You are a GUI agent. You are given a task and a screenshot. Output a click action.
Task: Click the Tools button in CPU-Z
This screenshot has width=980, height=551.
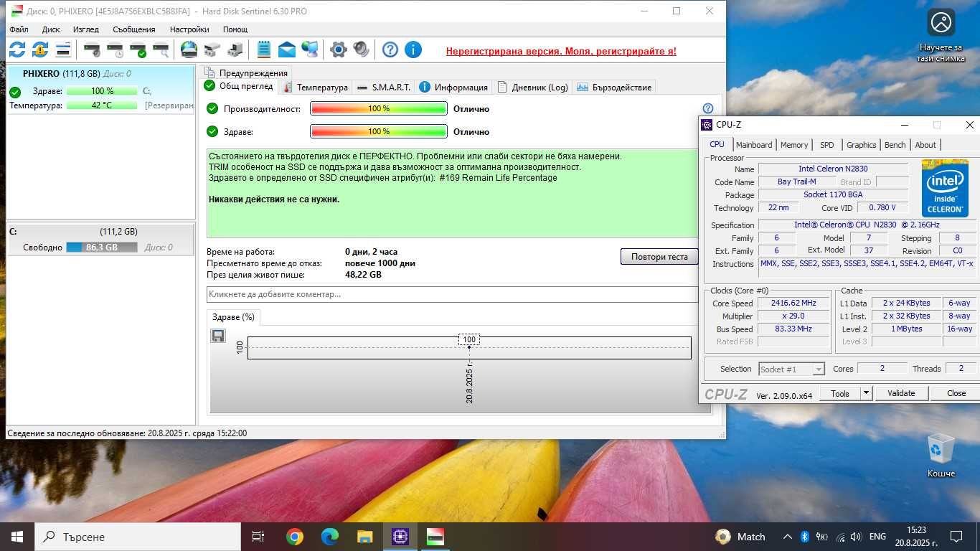point(840,393)
